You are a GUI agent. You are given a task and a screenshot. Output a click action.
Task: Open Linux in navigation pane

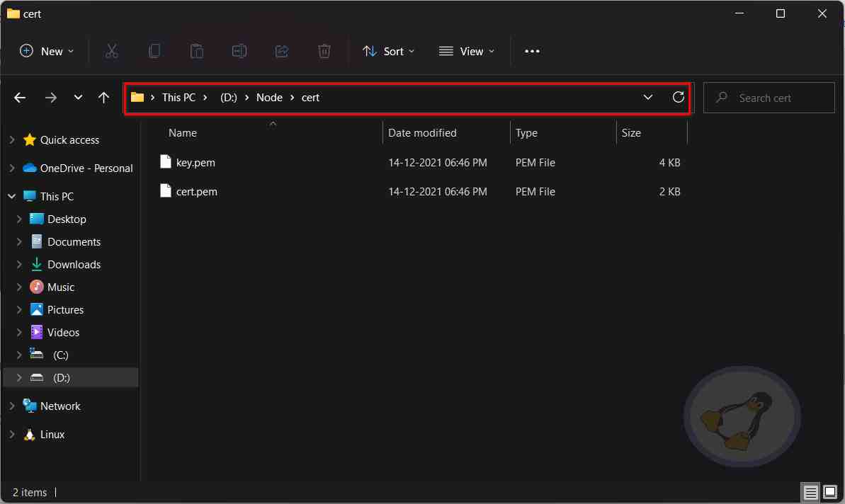pyautogui.click(x=52, y=434)
